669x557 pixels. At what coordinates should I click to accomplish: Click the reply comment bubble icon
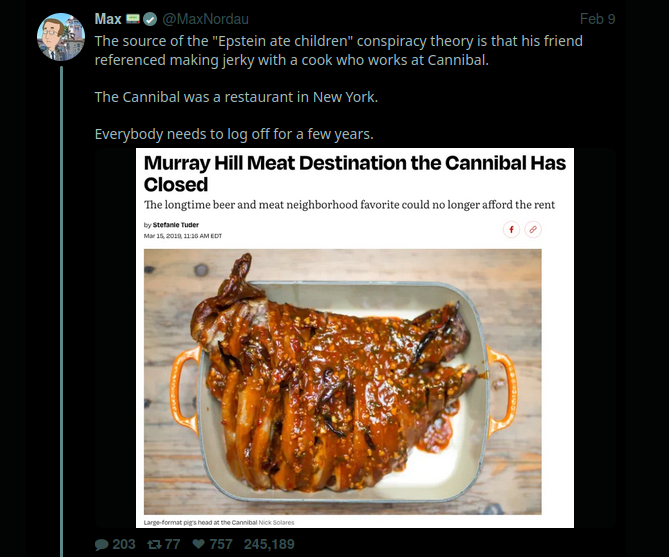click(x=101, y=545)
